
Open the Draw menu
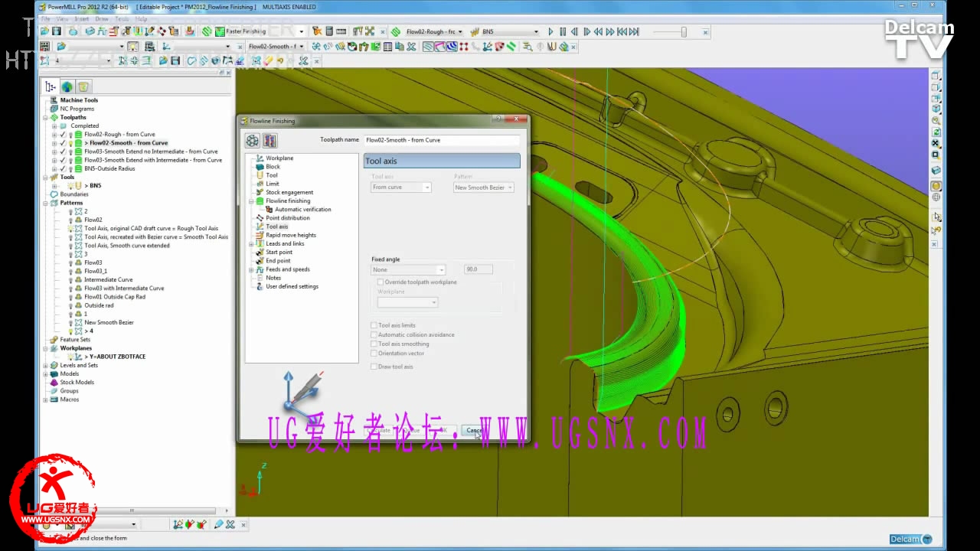point(102,18)
